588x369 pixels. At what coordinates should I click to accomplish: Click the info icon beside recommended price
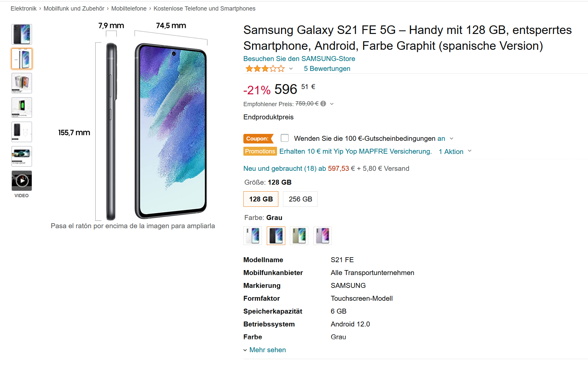323,104
